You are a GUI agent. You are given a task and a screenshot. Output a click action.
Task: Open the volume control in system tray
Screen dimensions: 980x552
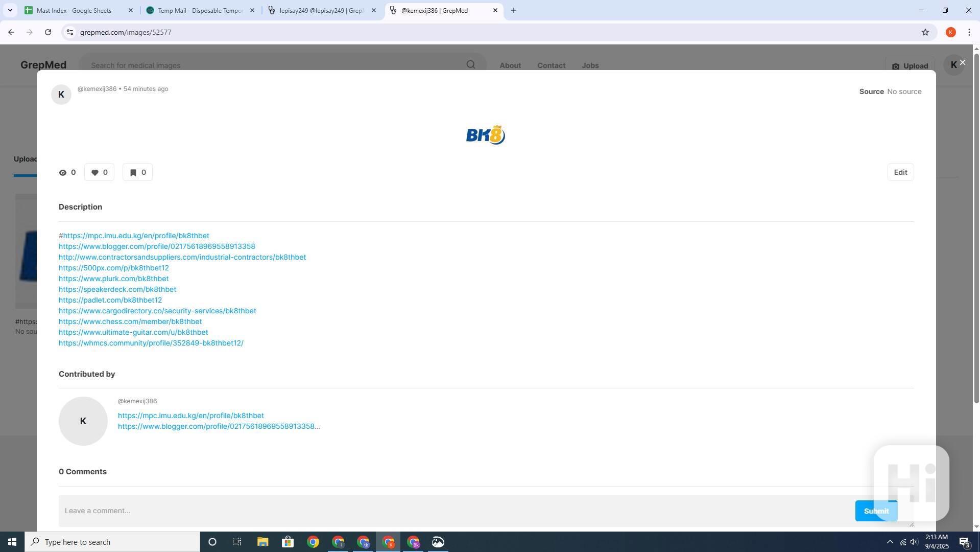(915, 542)
